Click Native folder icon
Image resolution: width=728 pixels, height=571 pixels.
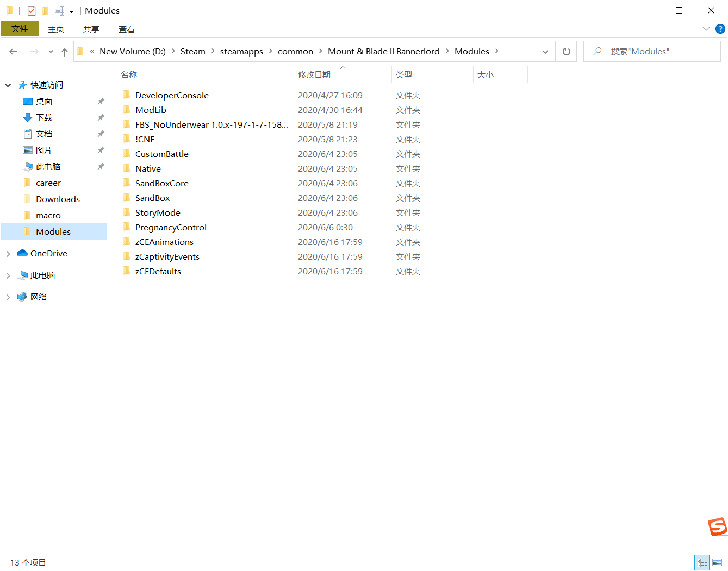127,168
